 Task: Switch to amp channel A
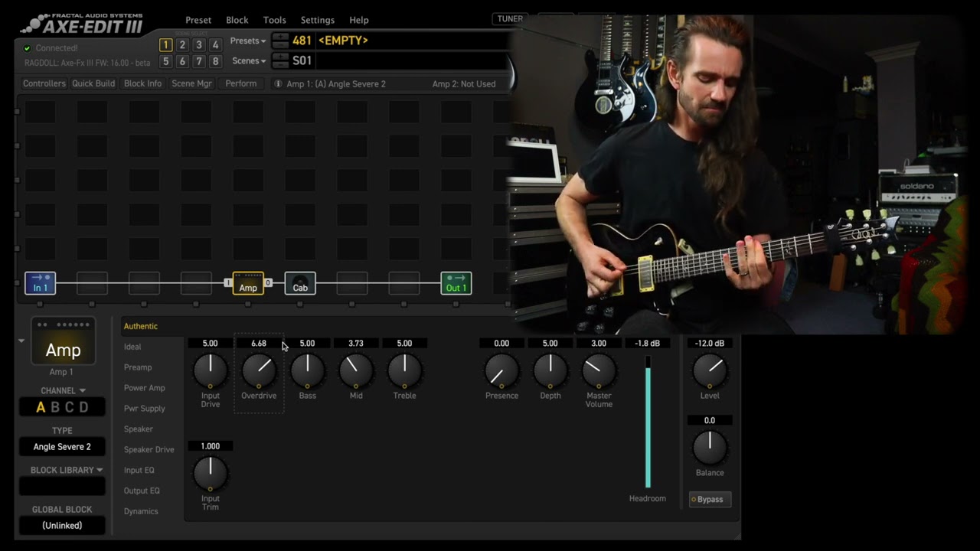(41, 407)
